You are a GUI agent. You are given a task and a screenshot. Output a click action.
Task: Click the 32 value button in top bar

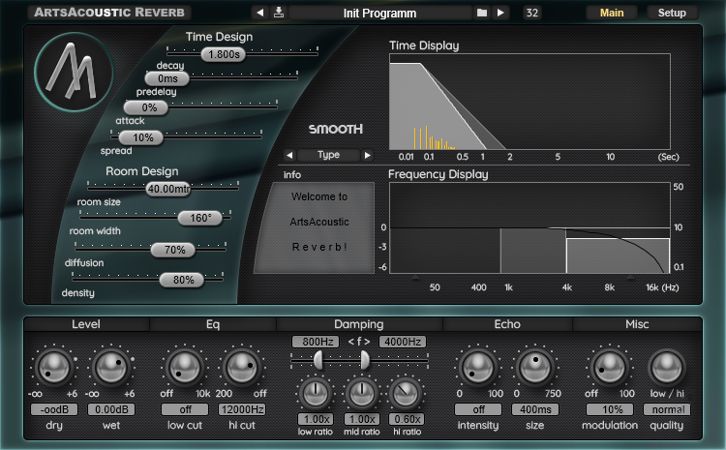click(x=531, y=13)
